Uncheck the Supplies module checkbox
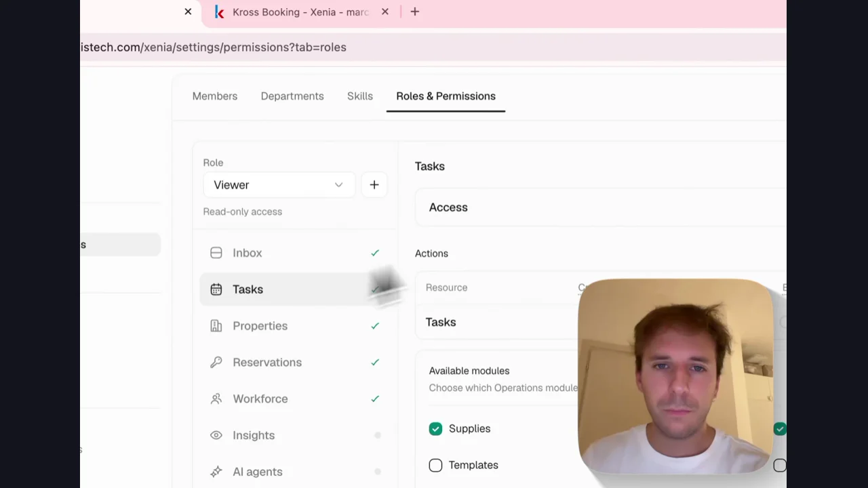The width and height of the screenshot is (868, 488). pos(435,428)
